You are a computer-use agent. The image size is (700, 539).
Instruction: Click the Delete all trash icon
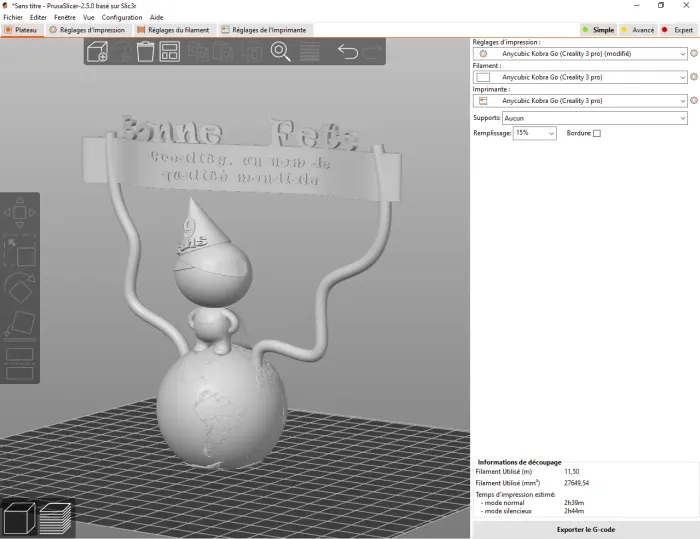click(x=145, y=51)
